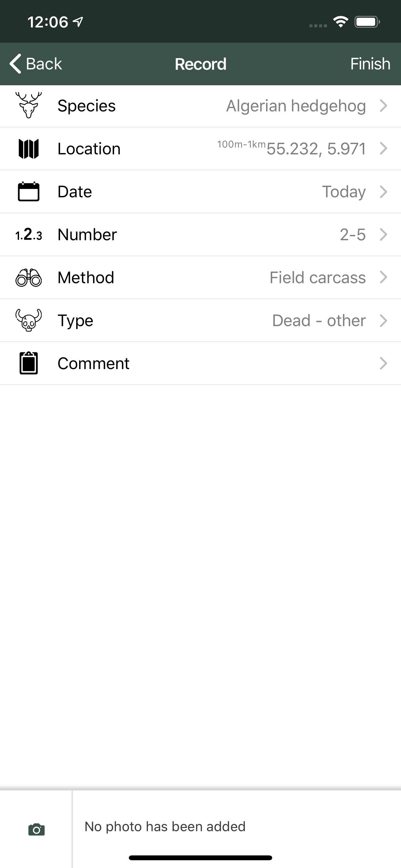Image resolution: width=401 pixels, height=868 pixels.
Task: Open Method chevron beside Field carcass
Action: [384, 277]
